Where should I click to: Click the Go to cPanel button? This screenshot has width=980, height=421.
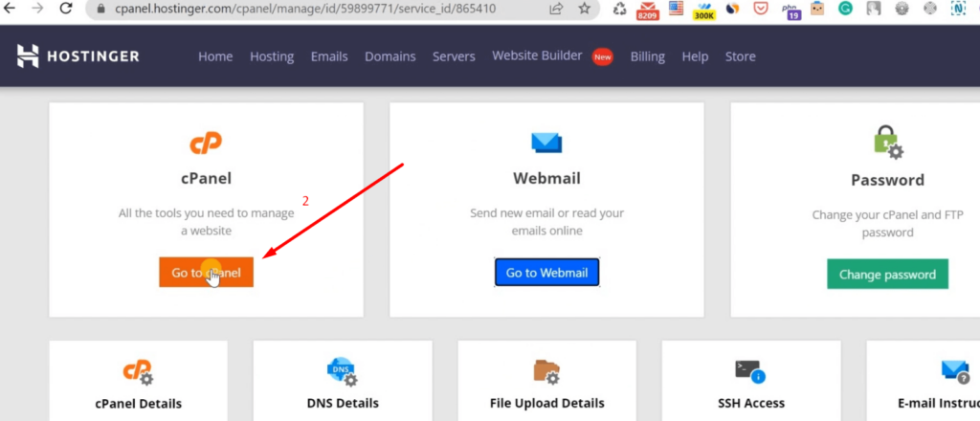(x=207, y=273)
